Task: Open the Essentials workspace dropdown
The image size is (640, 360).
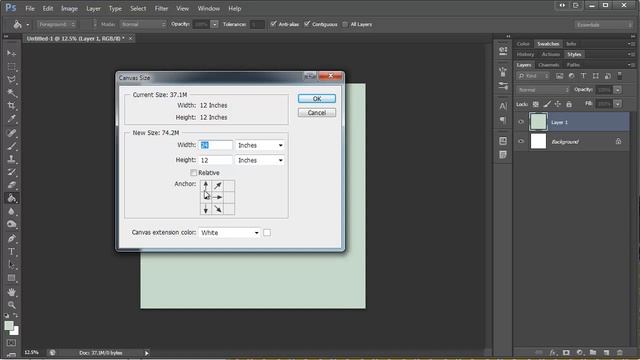Action: (603, 25)
